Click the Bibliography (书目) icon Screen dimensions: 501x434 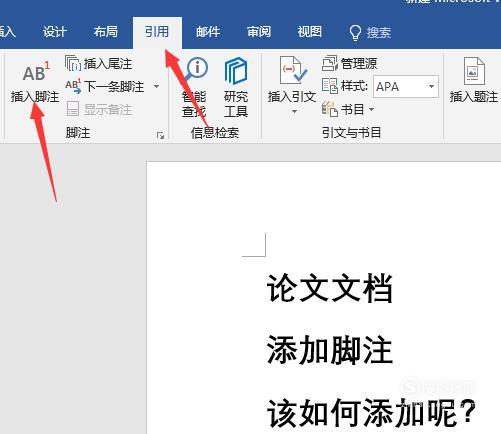point(330,109)
